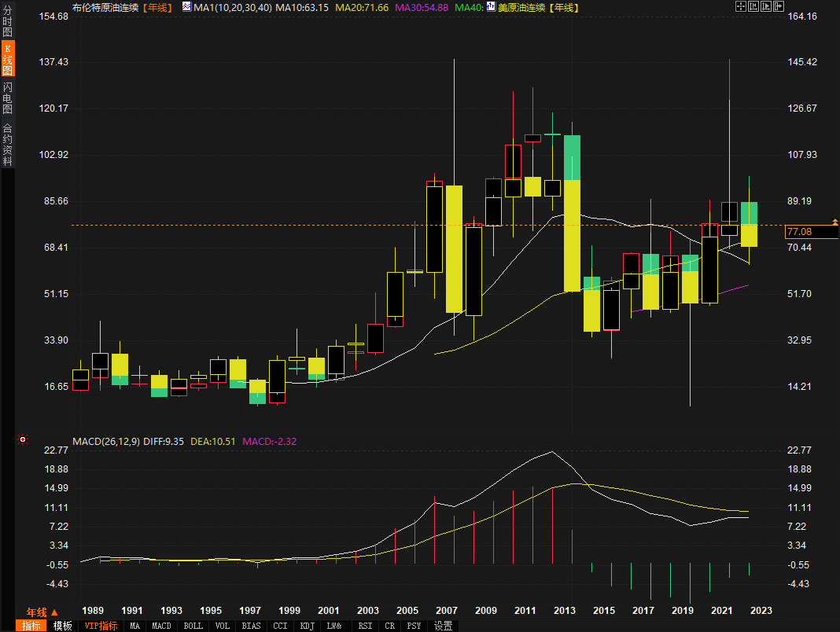Click the rightmost layout icon at top right
The image size is (840, 632).
[779, 6]
